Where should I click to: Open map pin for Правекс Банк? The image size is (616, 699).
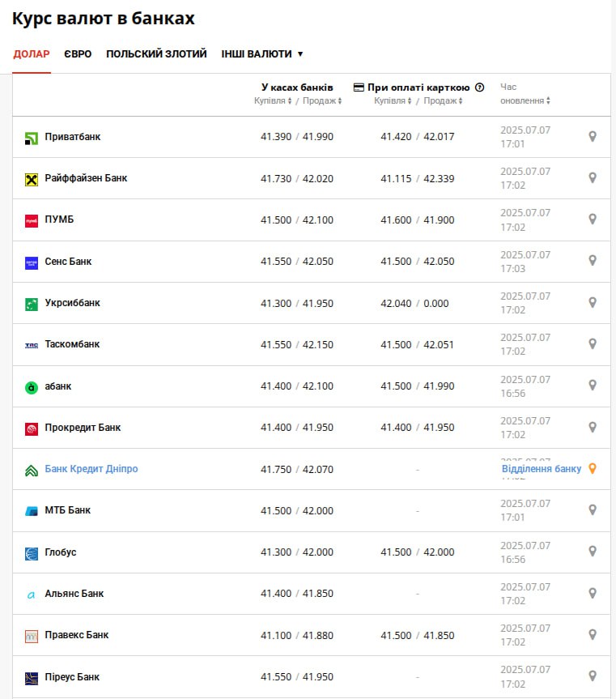593,634
